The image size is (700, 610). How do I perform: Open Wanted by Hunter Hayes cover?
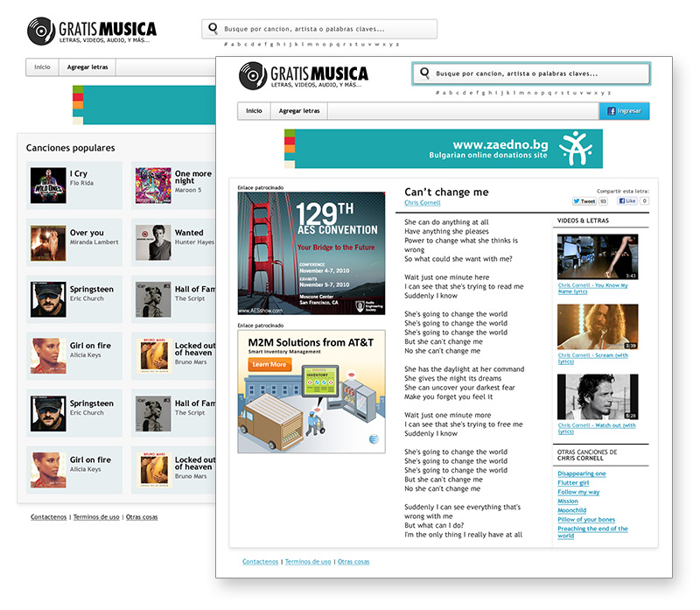click(x=153, y=243)
